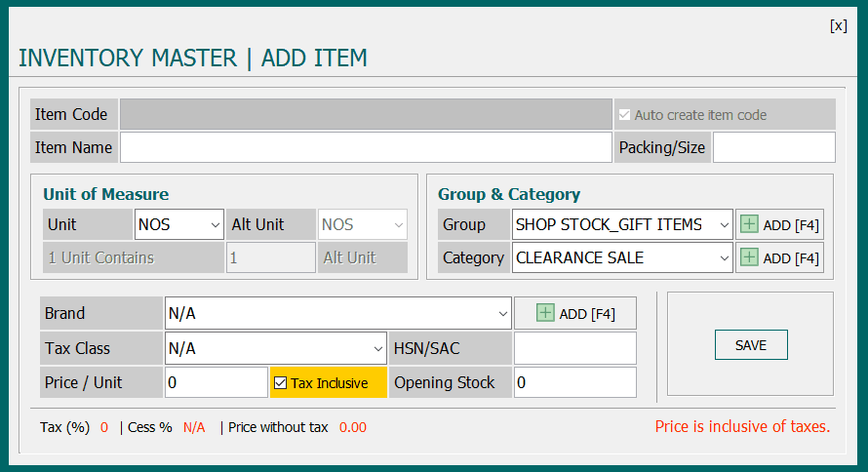Click the 1 Unit Contains quantity field
Image resolution: width=868 pixels, height=472 pixels.
click(270, 258)
